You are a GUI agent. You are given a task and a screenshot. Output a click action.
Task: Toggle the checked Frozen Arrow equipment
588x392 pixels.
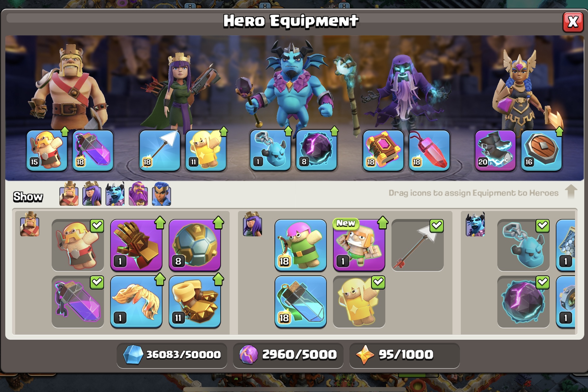point(417,245)
